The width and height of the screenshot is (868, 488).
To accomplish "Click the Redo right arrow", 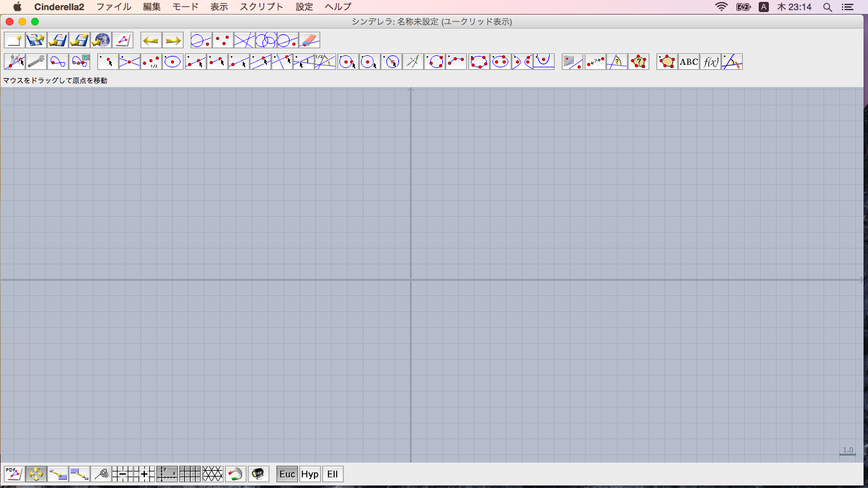I will pyautogui.click(x=173, y=40).
